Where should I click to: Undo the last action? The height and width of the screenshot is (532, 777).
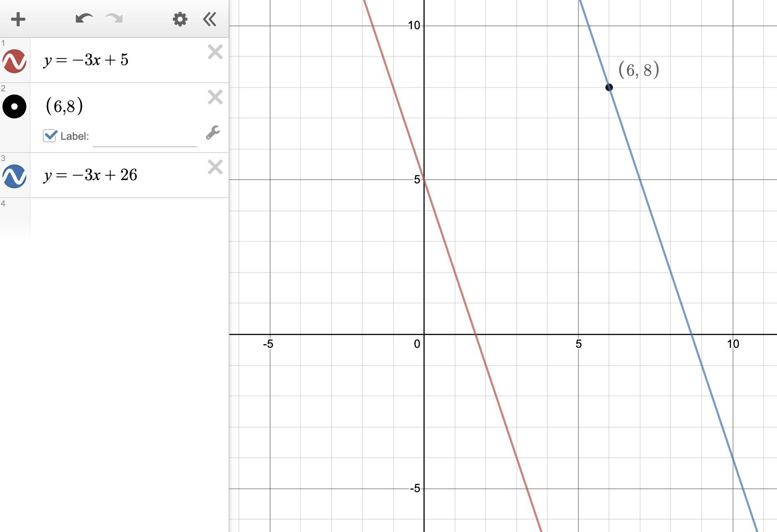[84, 19]
